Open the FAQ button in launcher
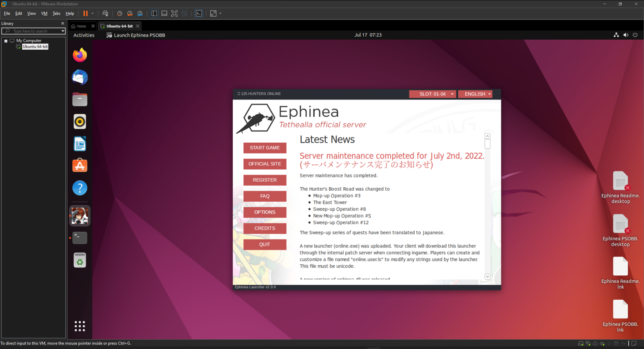Image resolution: width=644 pixels, height=349 pixels. pyautogui.click(x=265, y=196)
